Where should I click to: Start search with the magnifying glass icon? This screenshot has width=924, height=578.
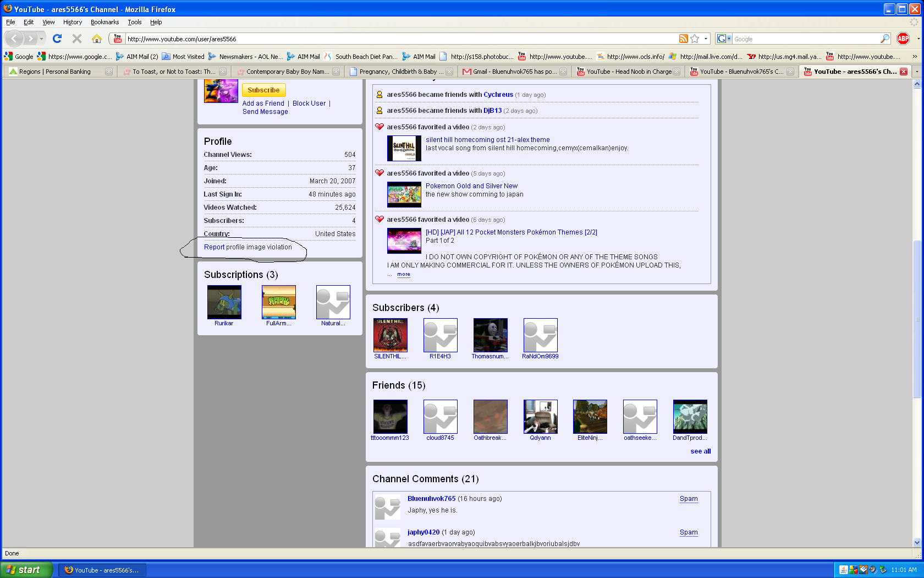point(885,39)
